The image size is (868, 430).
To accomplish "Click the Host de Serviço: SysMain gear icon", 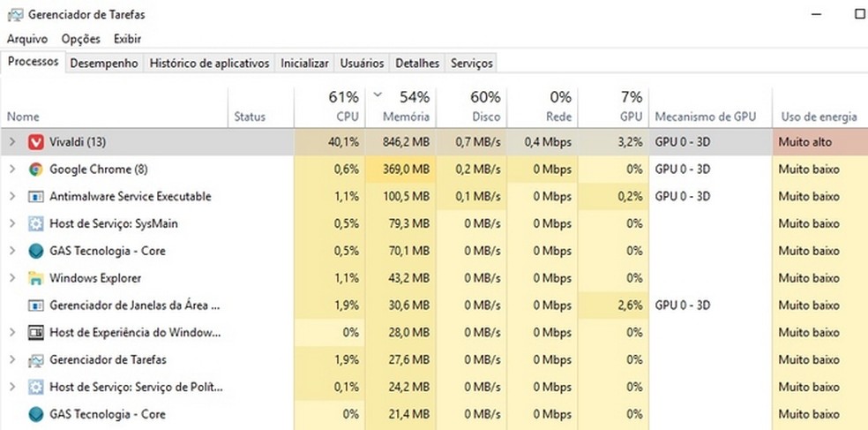I will 36,223.
